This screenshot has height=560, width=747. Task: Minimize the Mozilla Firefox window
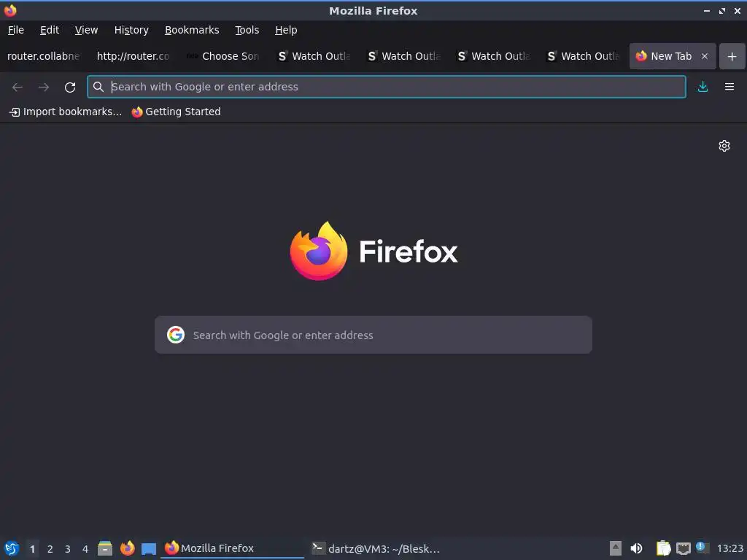[707, 10]
